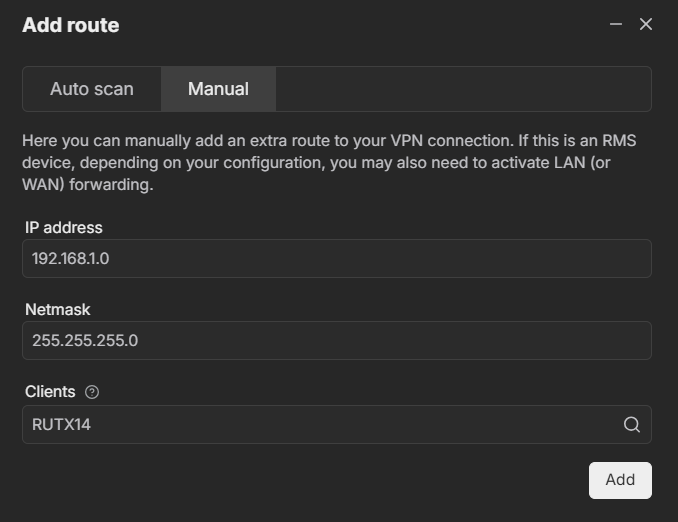Open the Clients help question-mark icon
The image size is (678, 522).
[x=92, y=392]
